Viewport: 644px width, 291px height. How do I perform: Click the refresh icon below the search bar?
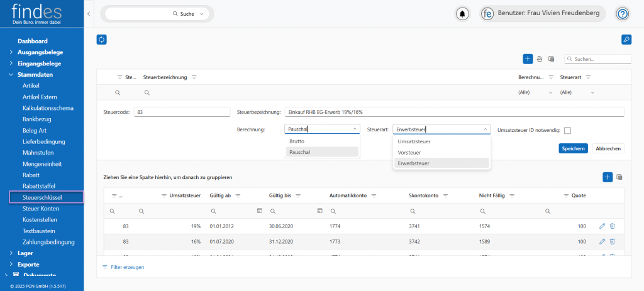click(x=101, y=40)
